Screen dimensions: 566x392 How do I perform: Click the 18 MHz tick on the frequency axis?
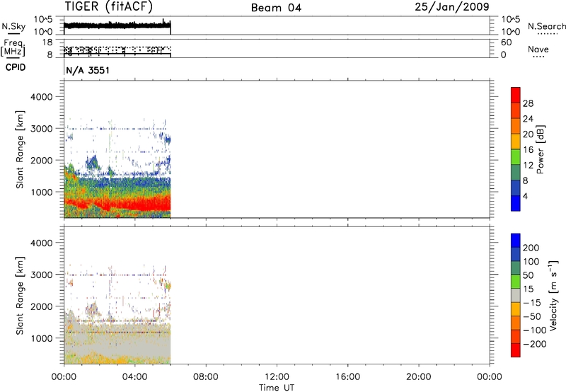47,42
